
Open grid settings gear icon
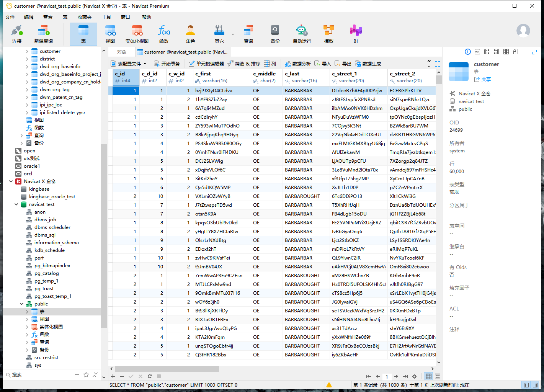(414, 376)
